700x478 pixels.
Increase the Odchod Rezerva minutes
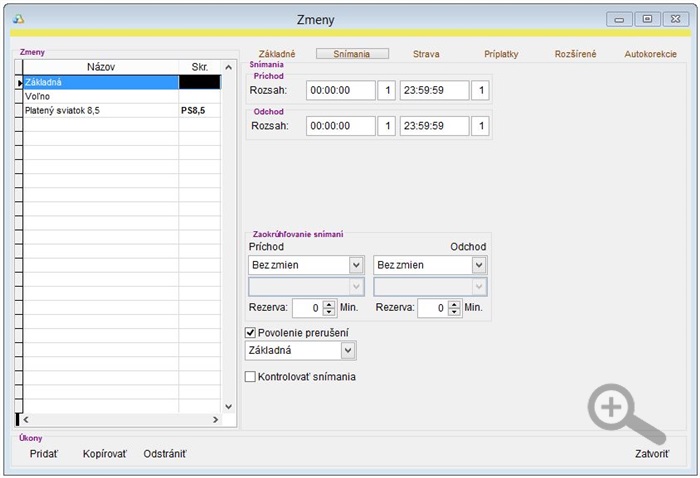454,304
